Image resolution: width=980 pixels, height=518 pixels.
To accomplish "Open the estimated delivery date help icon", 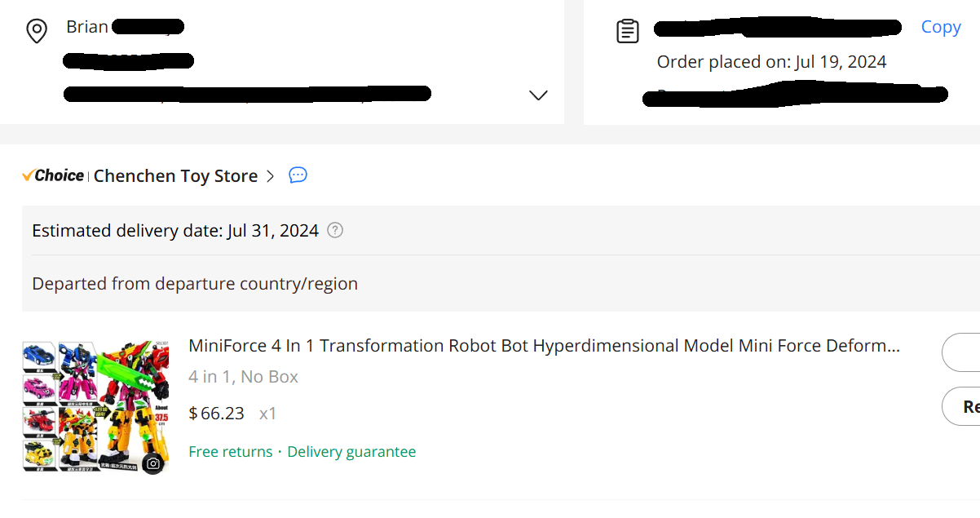I will (x=335, y=230).
